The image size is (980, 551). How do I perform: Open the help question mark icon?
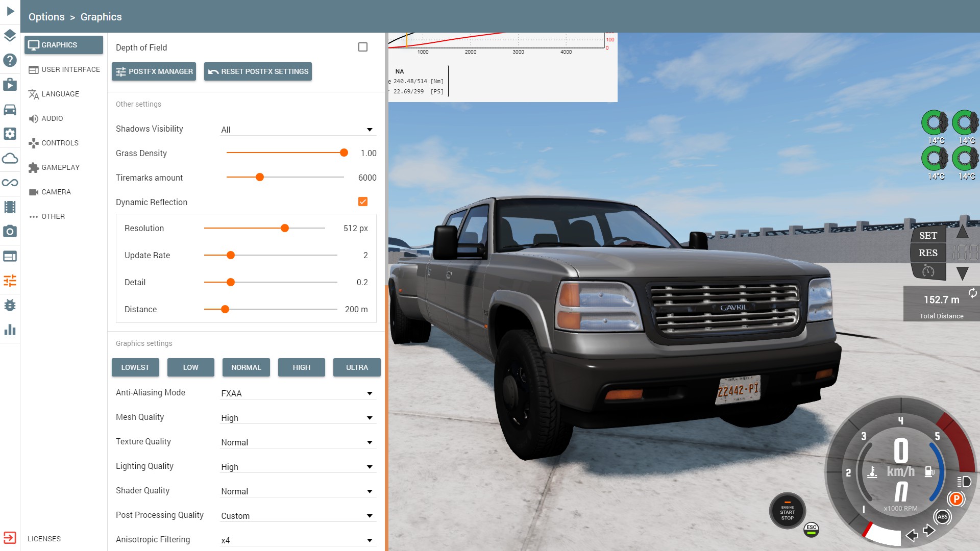(x=10, y=60)
